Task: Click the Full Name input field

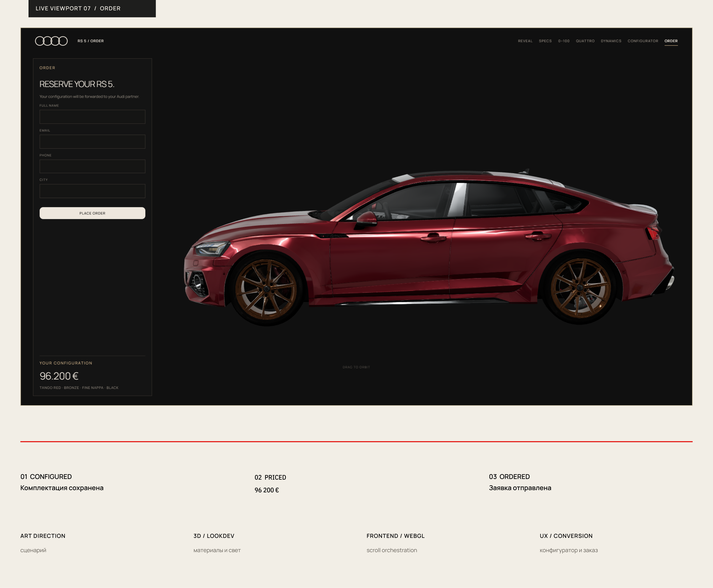Action: [92, 117]
